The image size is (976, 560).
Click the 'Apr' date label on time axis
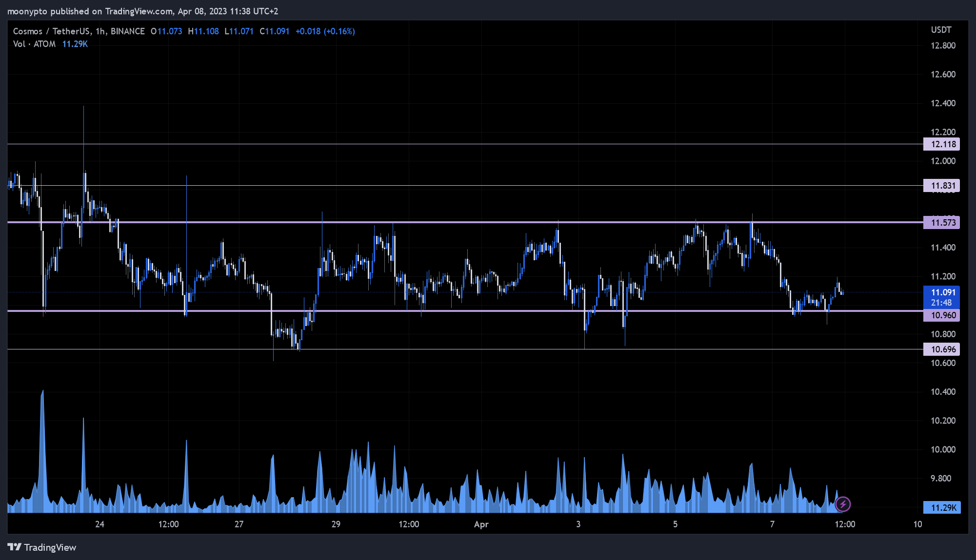[481, 524]
